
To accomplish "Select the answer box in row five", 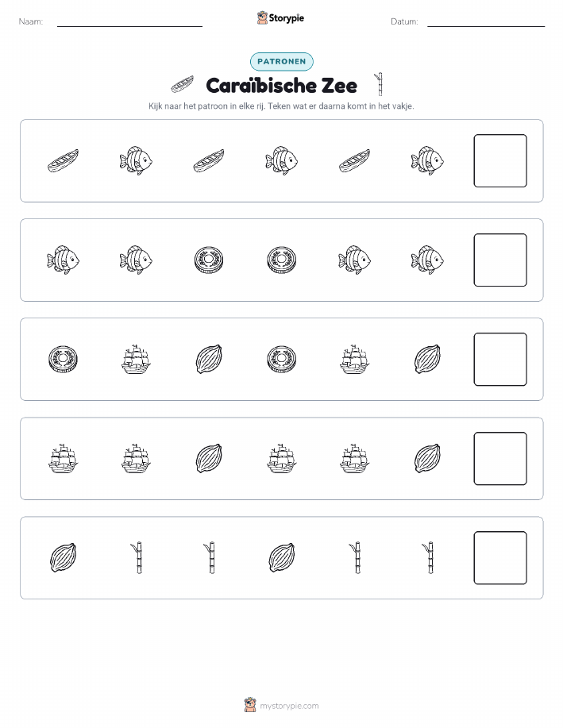I will pyautogui.click(x=500, y=558).
